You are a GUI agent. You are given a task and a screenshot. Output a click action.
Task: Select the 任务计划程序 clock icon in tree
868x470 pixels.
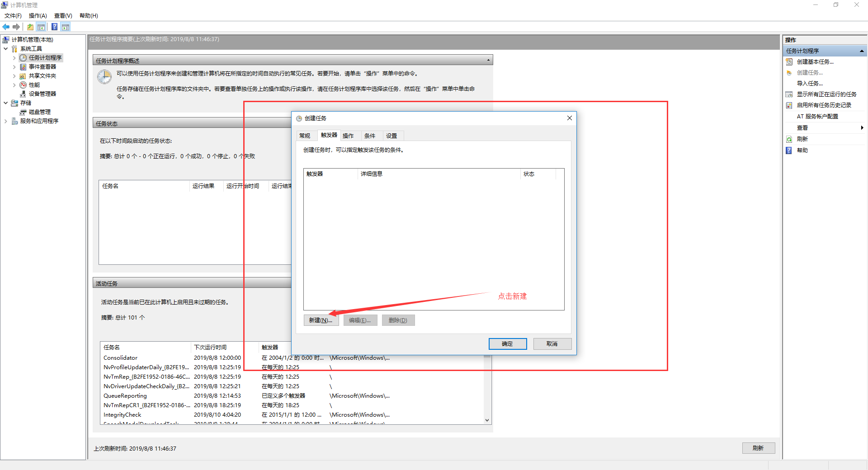point(23,58)
